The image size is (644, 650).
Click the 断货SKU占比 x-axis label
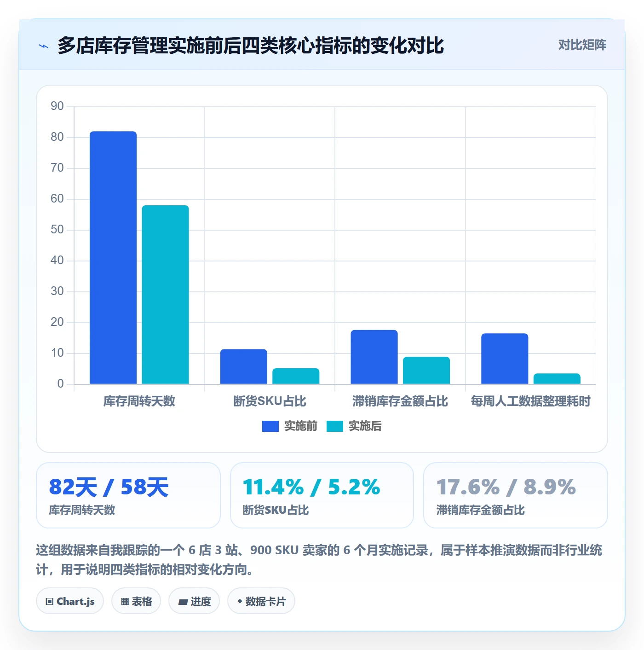coord(270,401)
